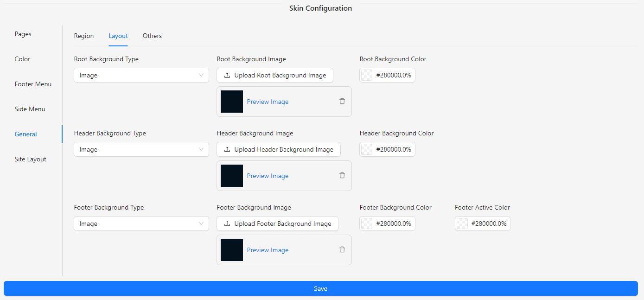Delete the root background preview image
The image size is (644, 300).
(x=342, y=101)
